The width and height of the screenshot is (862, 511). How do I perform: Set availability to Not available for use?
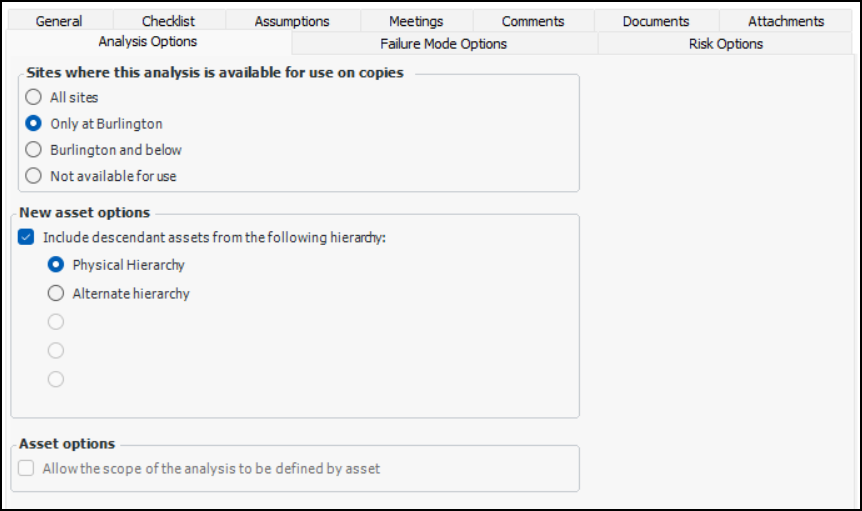point(34,176)
